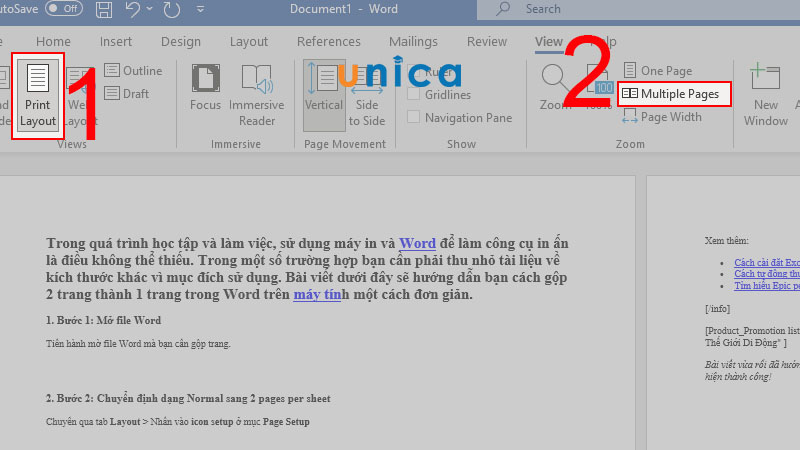
Task: Open the 'Cách tự động thu' link
Action: pyautogui.click(x=767, y=274)
